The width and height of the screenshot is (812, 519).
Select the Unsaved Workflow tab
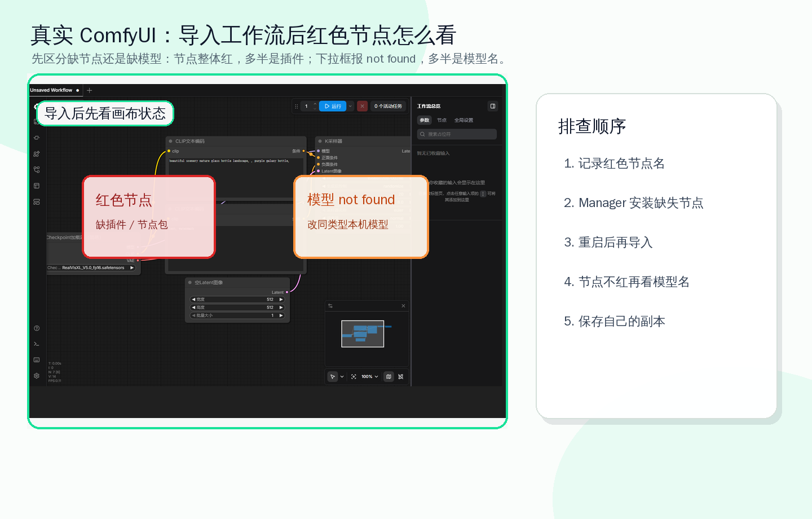pyautogui.click(x=55, y=90)
